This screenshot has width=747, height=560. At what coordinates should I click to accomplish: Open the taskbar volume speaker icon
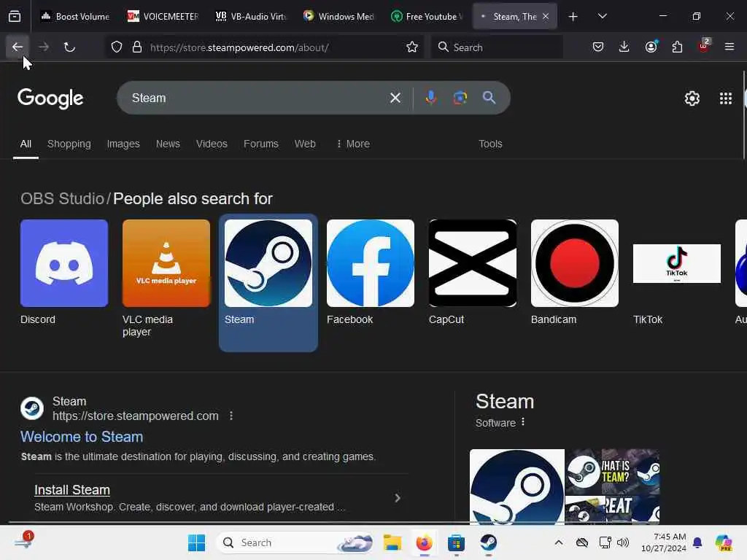tap(623, 542)
